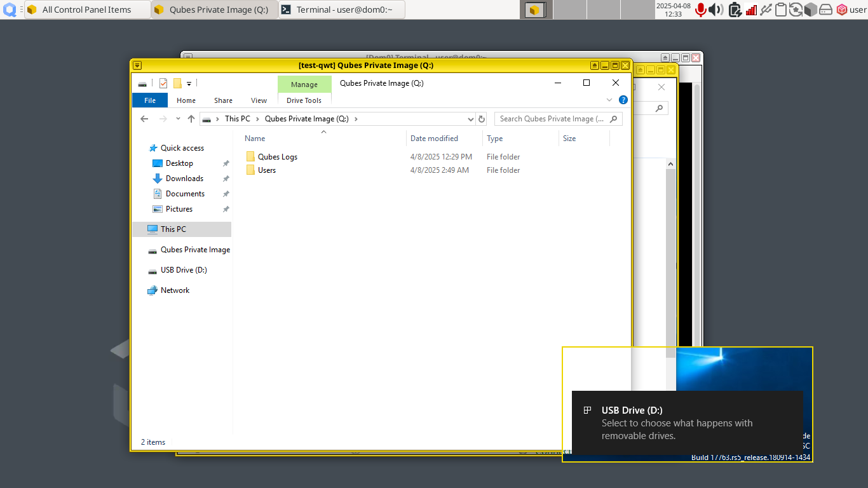Image resolution: width=868 pixels, height=488 pixels.
Task: Switch to Qubes Private Image taskbar window
Action: click(215, 10)
